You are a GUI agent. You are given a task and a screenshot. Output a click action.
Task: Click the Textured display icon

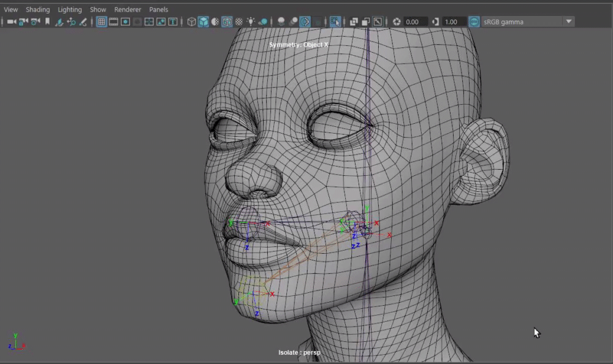[x=239, y=22]
